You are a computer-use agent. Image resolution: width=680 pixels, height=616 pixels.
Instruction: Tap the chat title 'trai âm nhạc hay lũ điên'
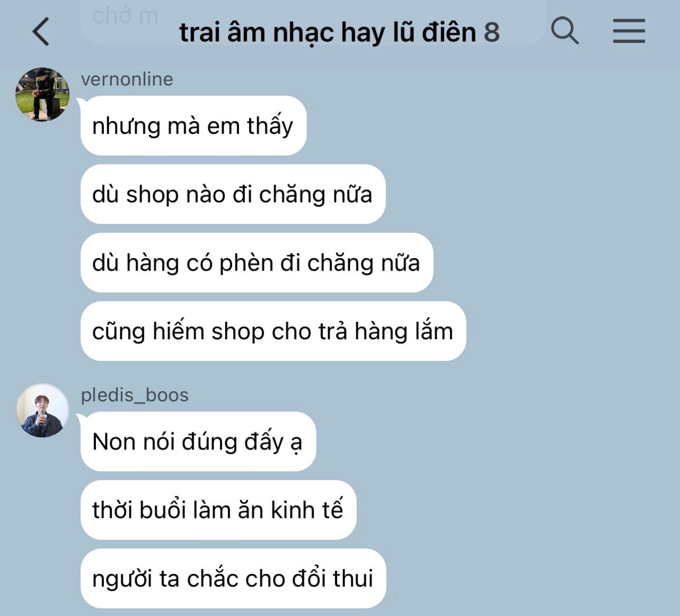coord(328,32)
